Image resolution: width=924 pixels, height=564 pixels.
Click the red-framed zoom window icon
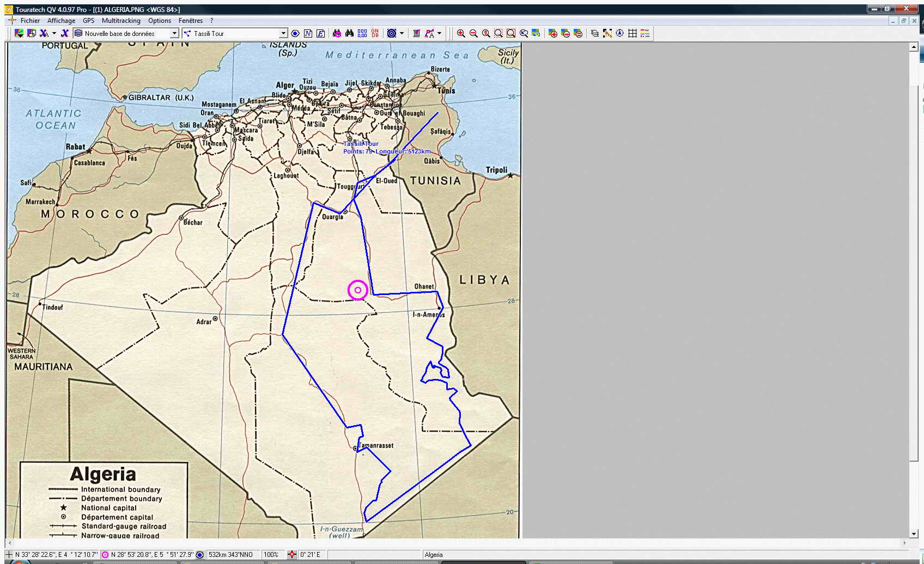pos(511,33)
